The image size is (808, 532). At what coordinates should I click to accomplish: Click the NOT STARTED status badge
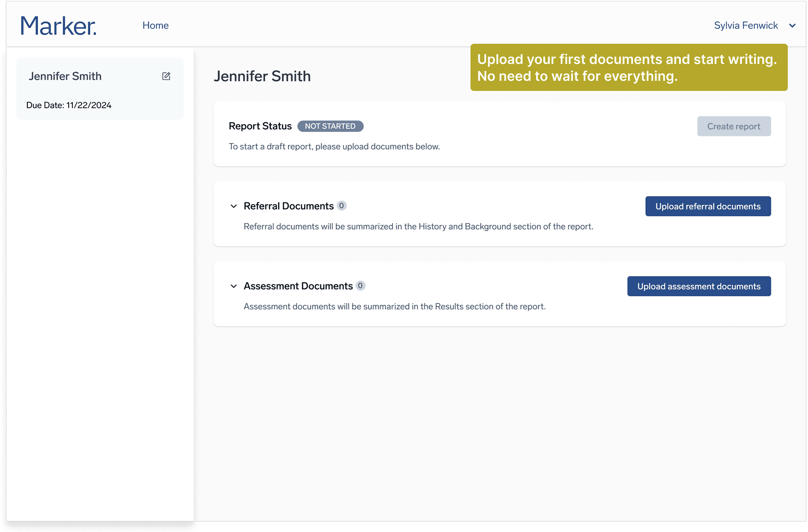point(330,126)
